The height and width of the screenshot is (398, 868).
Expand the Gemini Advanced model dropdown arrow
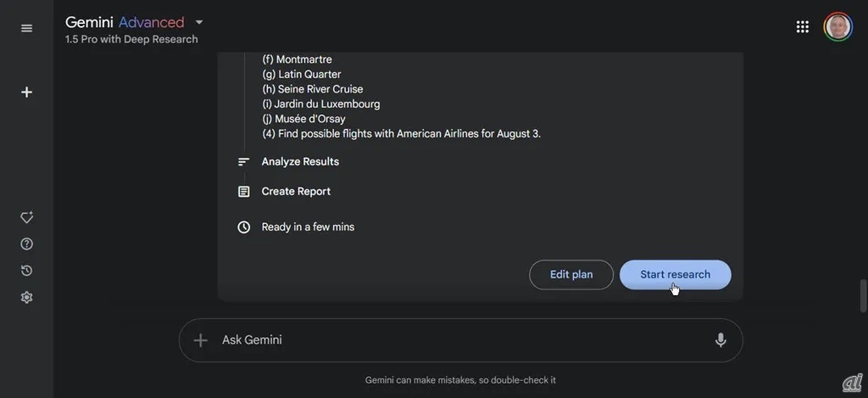tap(199, 22)
